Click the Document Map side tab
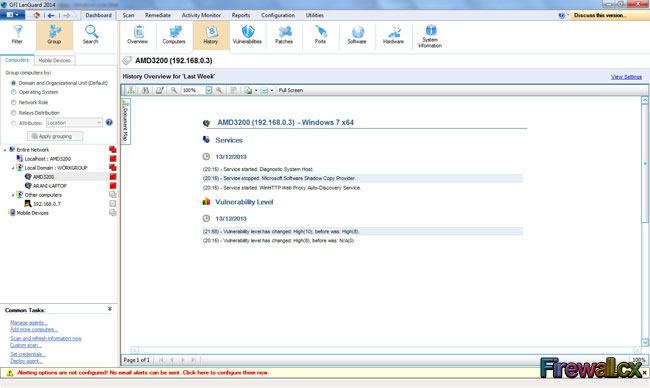This screenshot has width=650, height=388. (x=126, y=121)
